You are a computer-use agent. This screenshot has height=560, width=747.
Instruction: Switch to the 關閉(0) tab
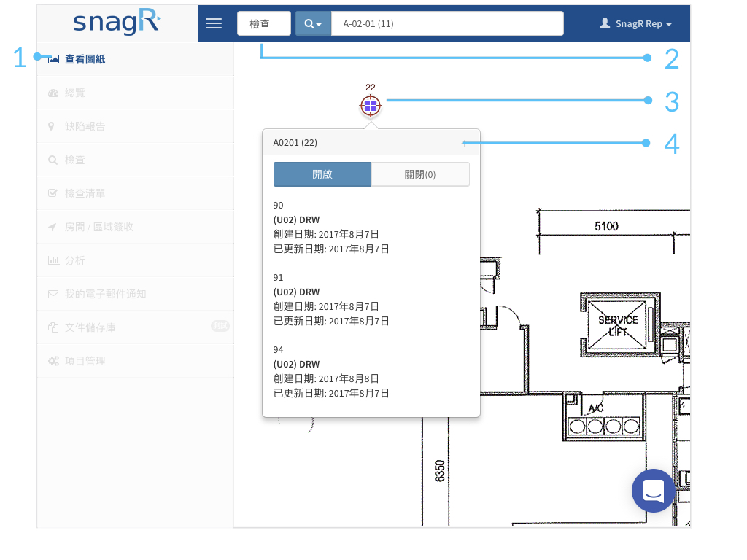pos(420,174)
